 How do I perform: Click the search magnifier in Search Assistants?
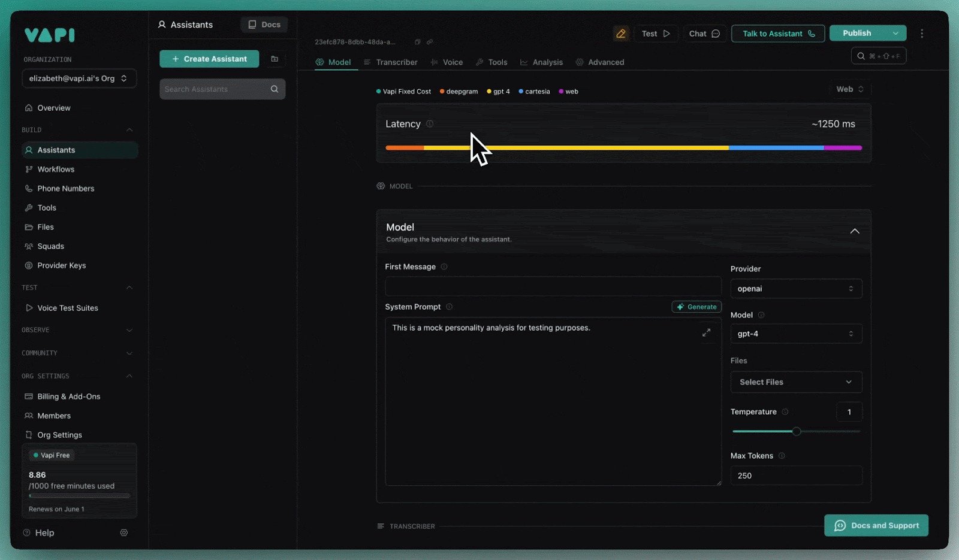pos(275,89)
